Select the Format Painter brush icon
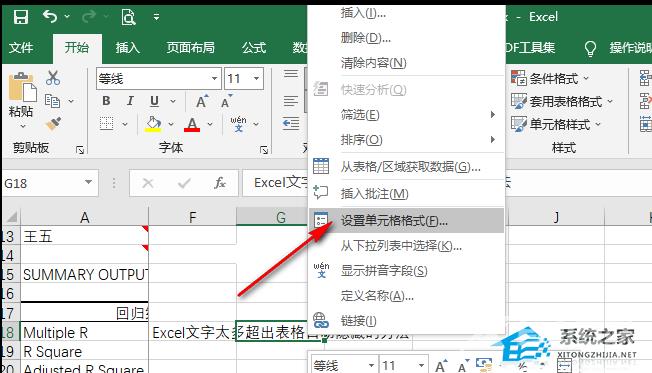 tap(53, 124)
